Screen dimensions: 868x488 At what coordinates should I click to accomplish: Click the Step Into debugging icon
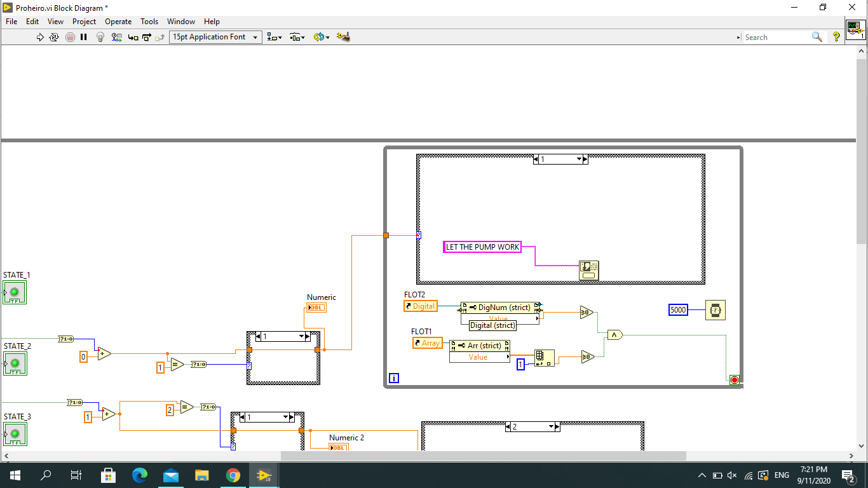click(x=133, y=37)
